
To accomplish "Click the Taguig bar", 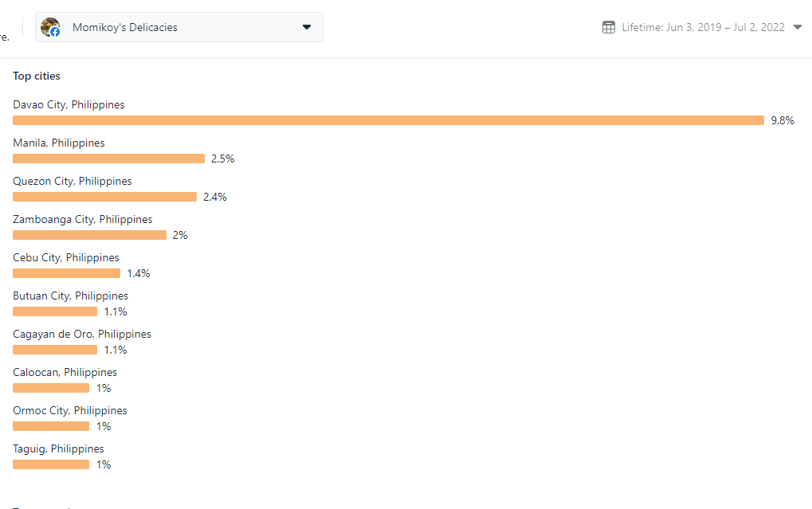I will [x=51, y=464].
